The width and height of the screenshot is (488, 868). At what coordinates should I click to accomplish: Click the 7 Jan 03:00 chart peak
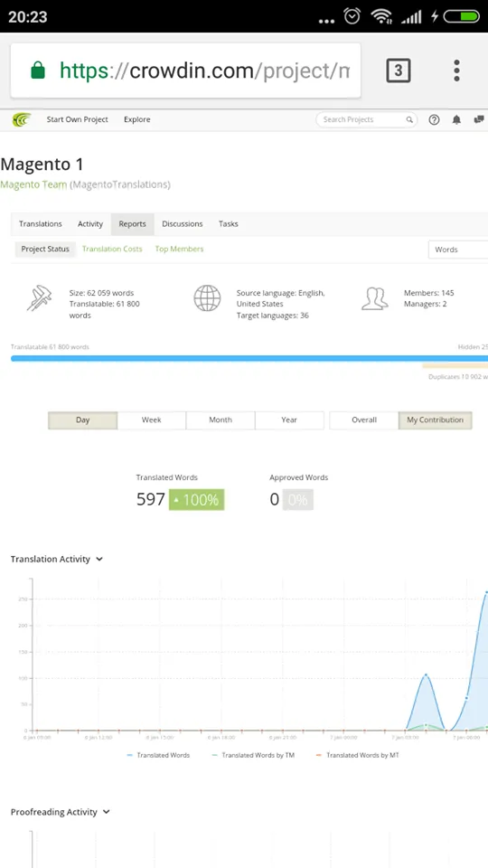coord(426,675)
